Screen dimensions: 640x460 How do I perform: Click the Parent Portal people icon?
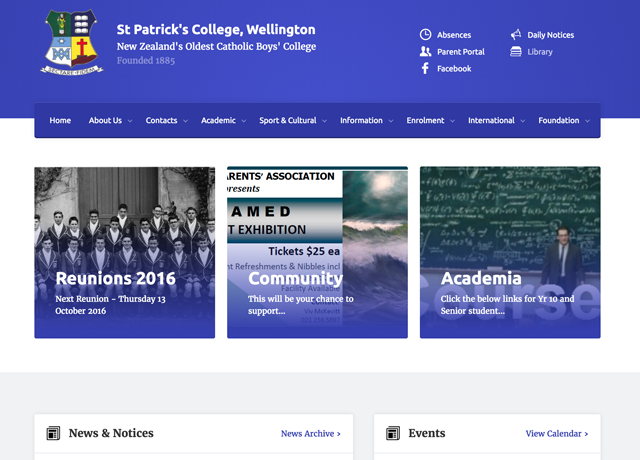tap(425, 51)
